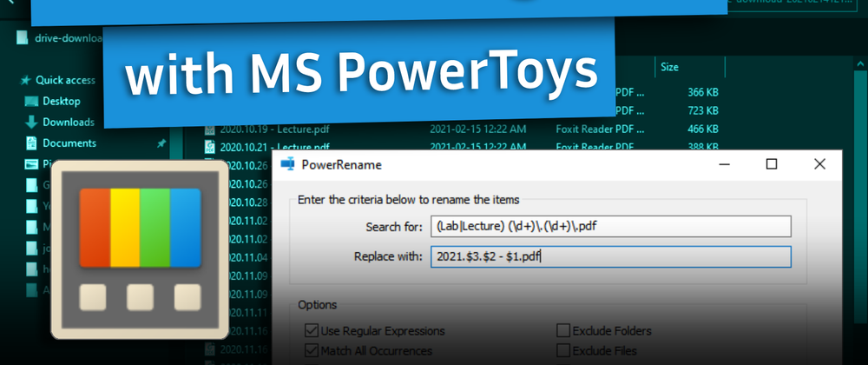Click the Replace with text field
Image resolution: width=868 pixels, height=365 pixels.
[611, 257]
